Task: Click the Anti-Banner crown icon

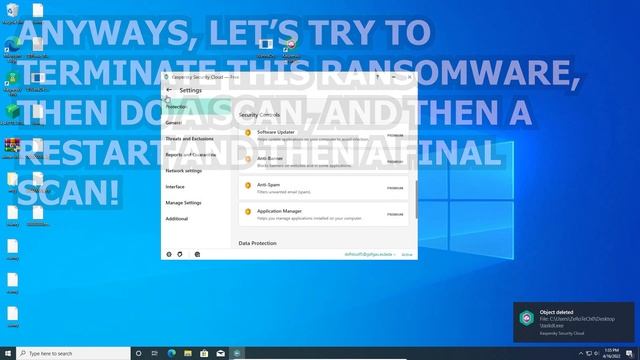Action: point(248,159)
